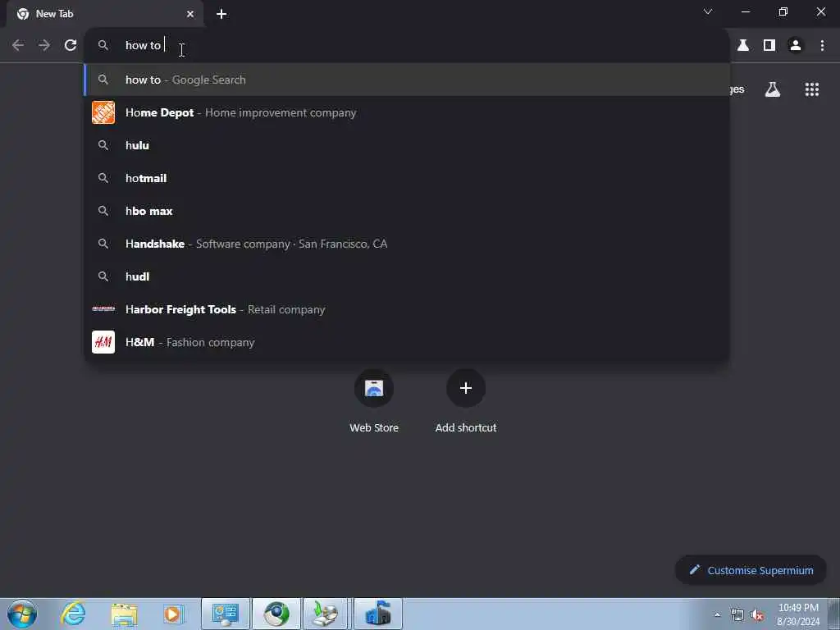Click the browser forward arrow

point(44,46)
